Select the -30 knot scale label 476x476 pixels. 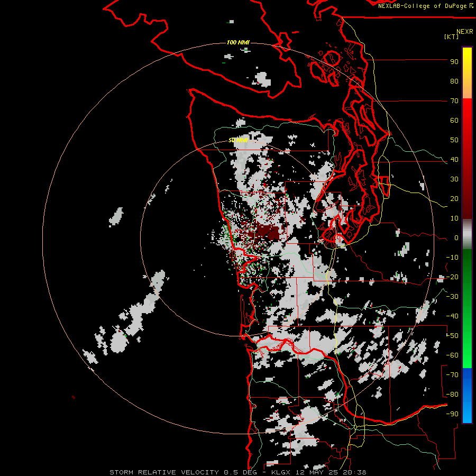point(452,297)
